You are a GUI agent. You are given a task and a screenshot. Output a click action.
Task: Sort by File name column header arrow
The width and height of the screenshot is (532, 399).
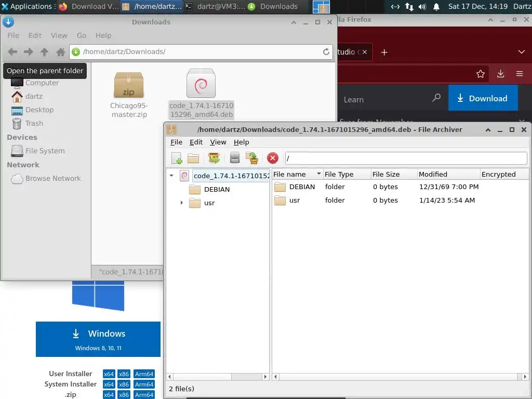(x=318, y=174)
